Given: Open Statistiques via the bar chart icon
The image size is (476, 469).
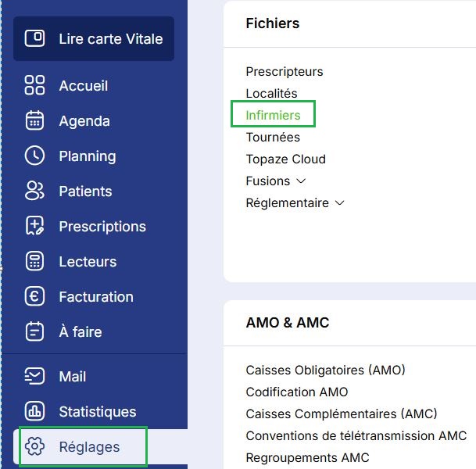Looking at the screenshot, I should coord(34,411).
